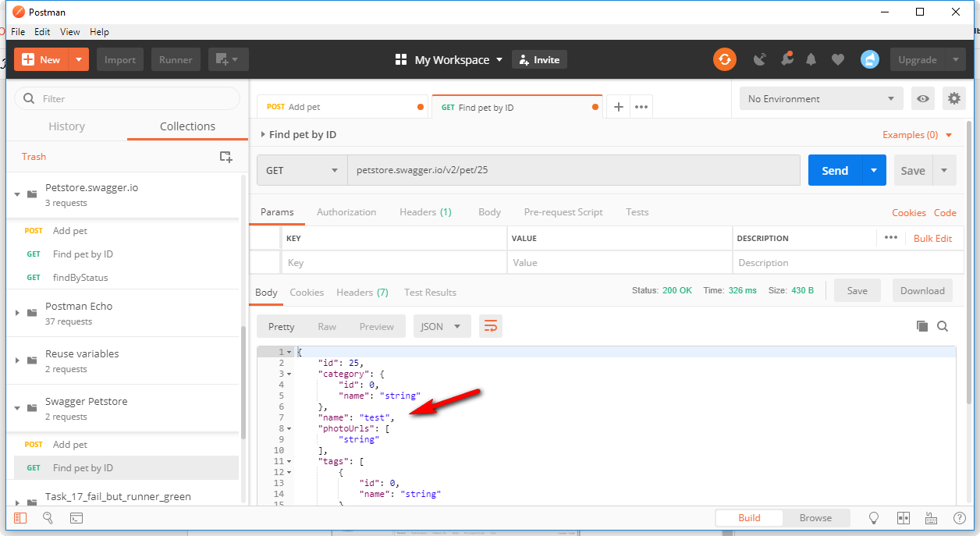This screenshot has width=980, height=536.
Task: Open the Help menu
Action: tap(99, 32)
